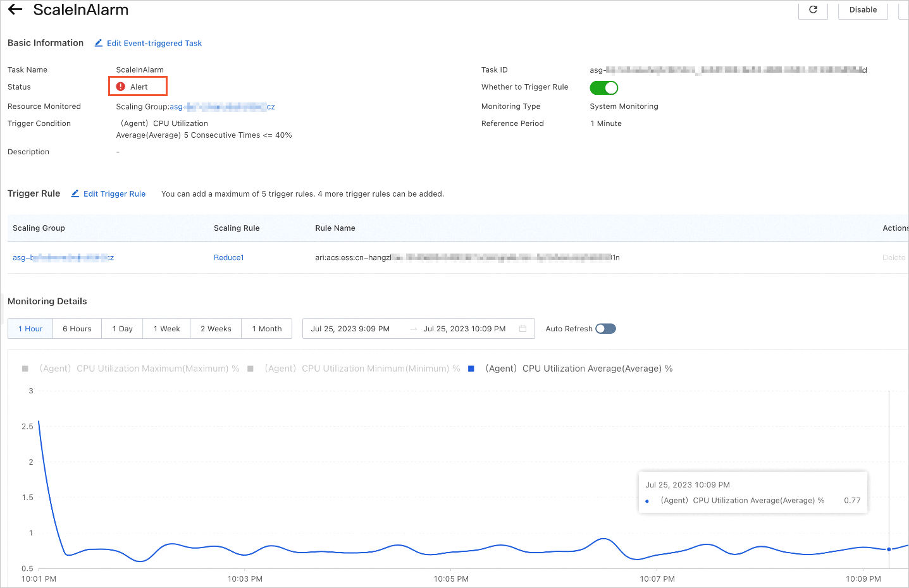The image size is (909, 588).
Task: Select the 1 Hour time range tab
Action: coord(30,329)
